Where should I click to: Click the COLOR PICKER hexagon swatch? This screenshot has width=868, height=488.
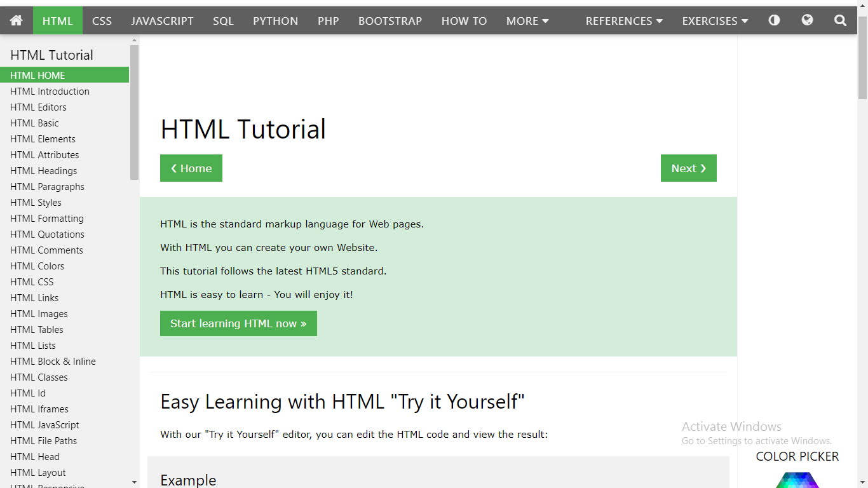(x=797, y=480)
